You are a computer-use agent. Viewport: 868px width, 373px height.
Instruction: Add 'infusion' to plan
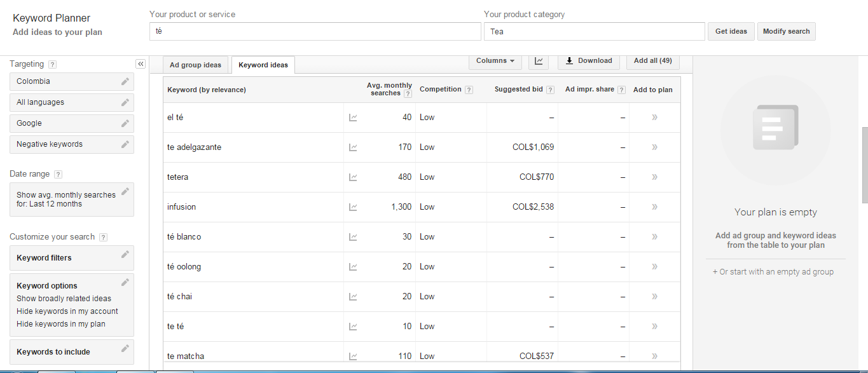point(654,207)
